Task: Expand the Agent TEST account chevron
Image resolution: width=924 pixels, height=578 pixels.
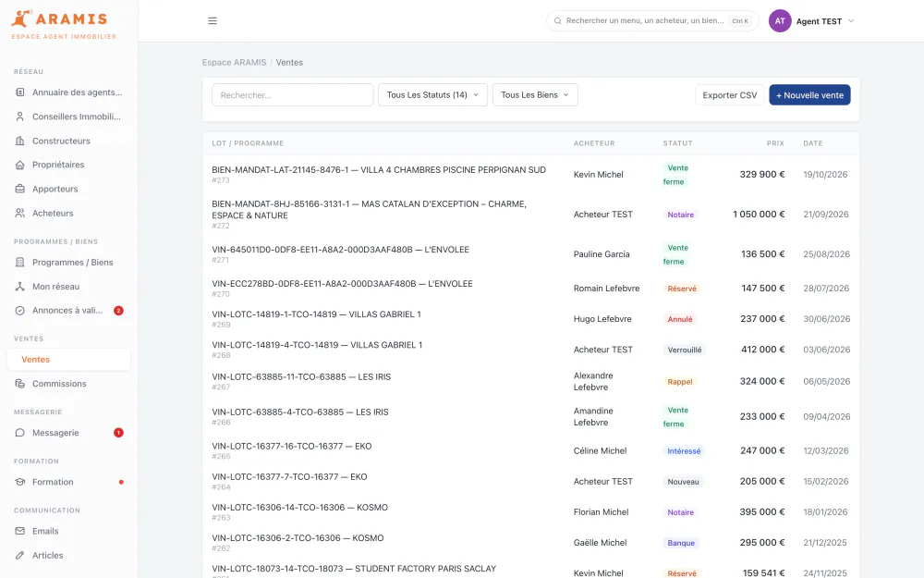Action: [851, 21]
